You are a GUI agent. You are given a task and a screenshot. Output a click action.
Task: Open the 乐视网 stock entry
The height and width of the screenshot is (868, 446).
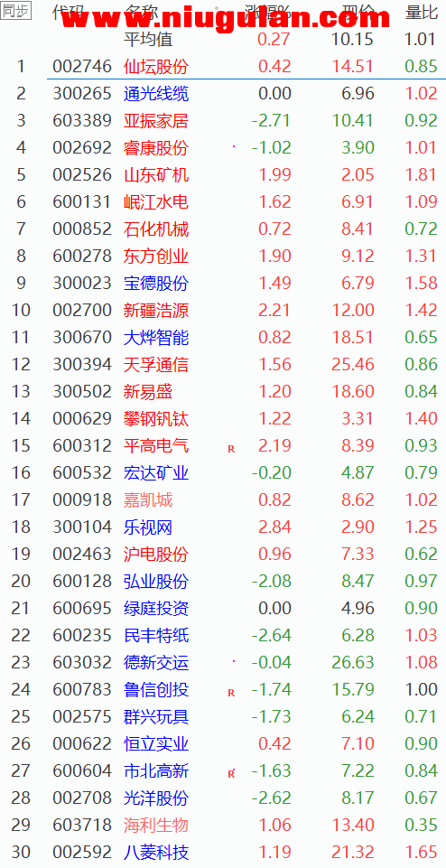[x=148, y=527]
